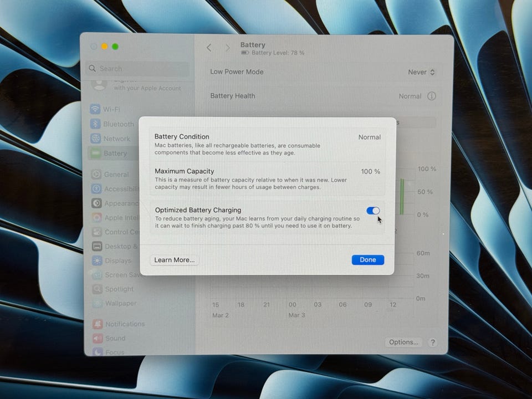Click the Low Power Mode label
Viewport: 532px width, 399px height.
pos(237,72)
